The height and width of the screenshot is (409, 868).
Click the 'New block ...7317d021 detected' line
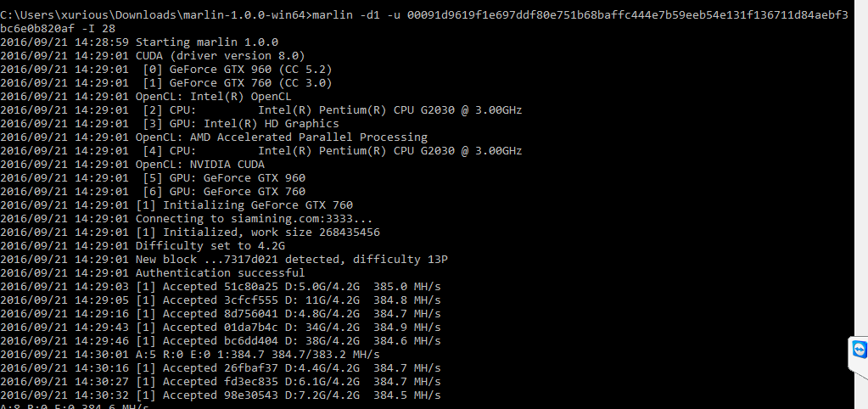tap(224, 259)
